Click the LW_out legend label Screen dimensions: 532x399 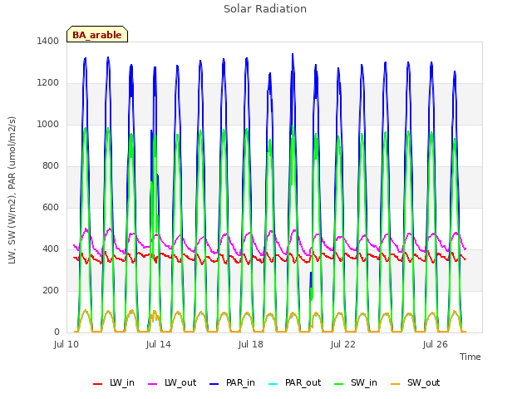point(180,382)
